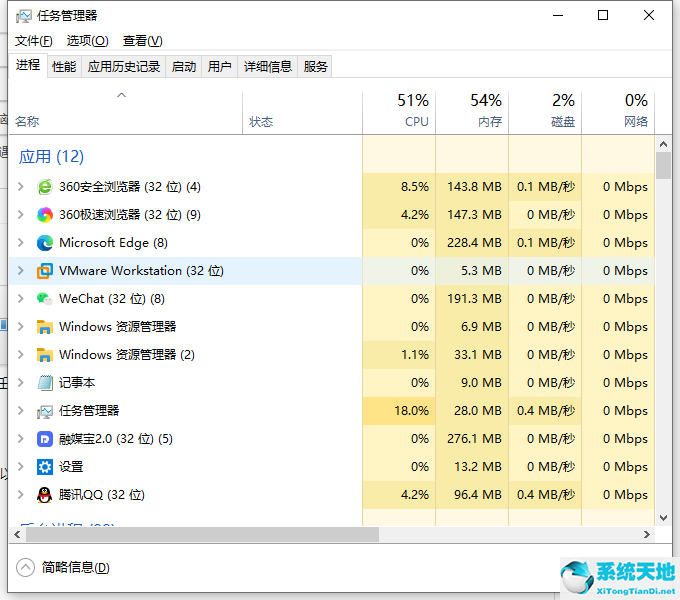
Task: Click the folder icon of Windows 资源管理器 (2)
Action: click(45, 355)
